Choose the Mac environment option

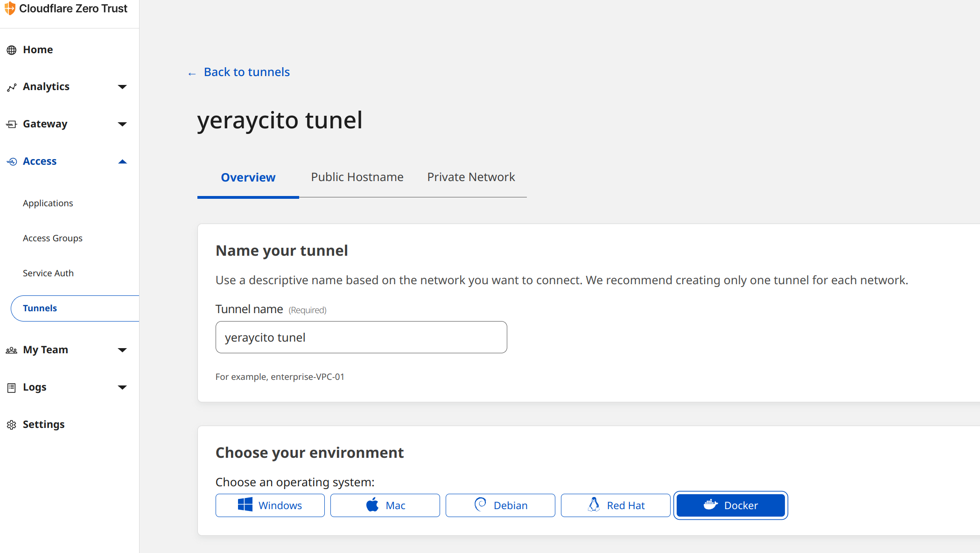(385, 505)
